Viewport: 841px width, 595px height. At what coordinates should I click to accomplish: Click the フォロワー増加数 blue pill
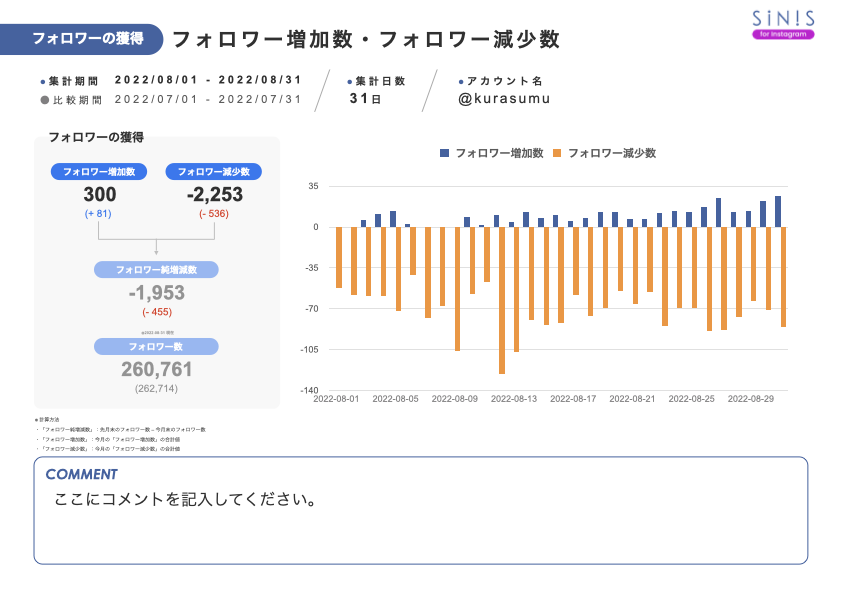coord(100,171)
